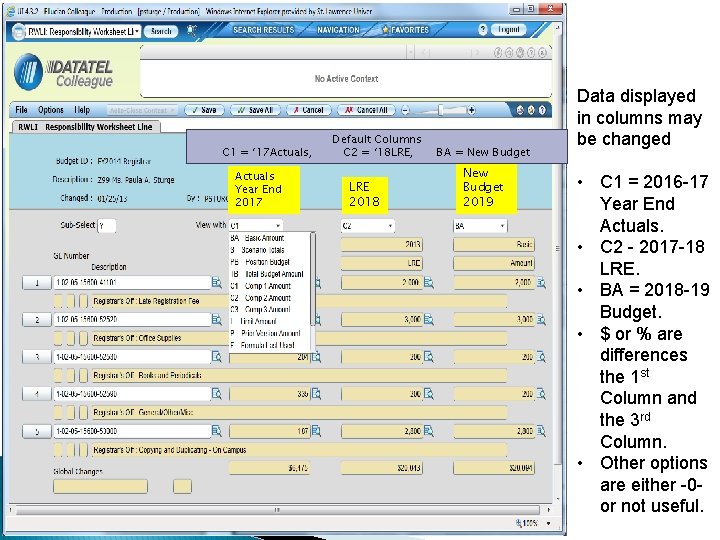Click row number 3 button
Viewport: 720px width, 540px height.
click(x=37, y=356)
